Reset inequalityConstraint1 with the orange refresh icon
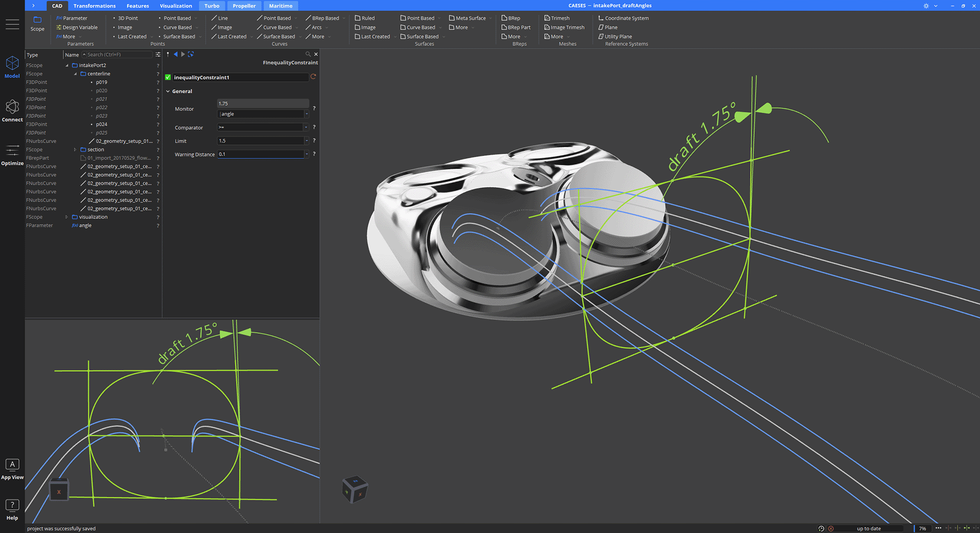This screenshot has width=980, height=533. click(313, 77)
